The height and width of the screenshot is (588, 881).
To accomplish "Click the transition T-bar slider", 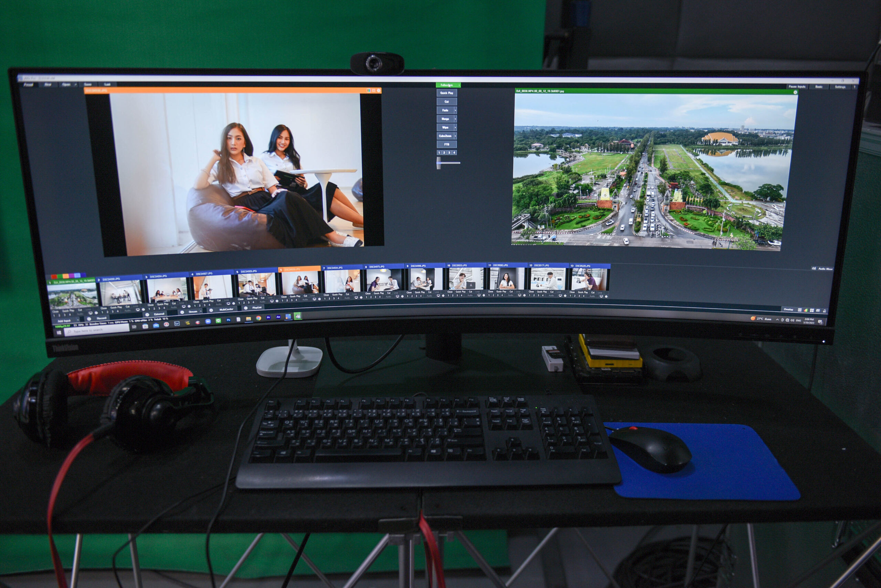I will 439,163.
